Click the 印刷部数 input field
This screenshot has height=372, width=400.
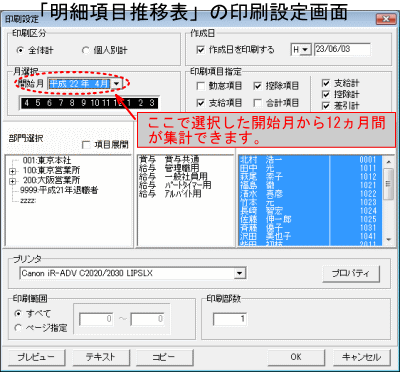pos(230,319)
